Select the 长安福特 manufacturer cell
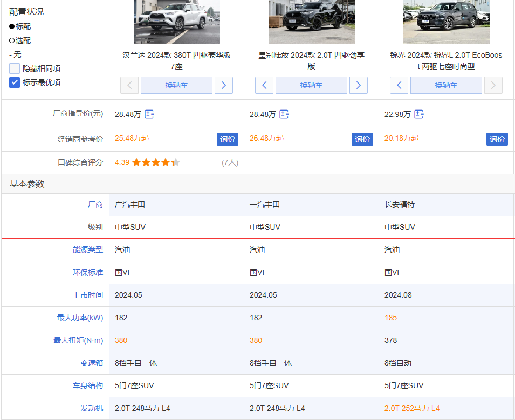 (447, 204)
